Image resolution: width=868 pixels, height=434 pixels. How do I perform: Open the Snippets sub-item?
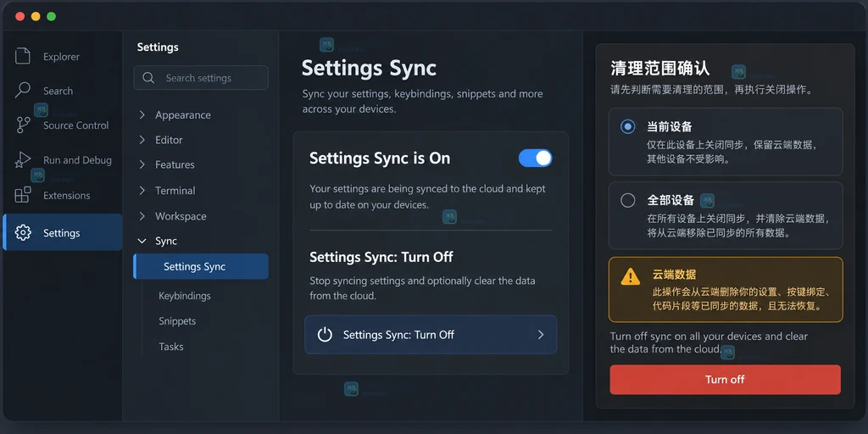tap(177, 321)
